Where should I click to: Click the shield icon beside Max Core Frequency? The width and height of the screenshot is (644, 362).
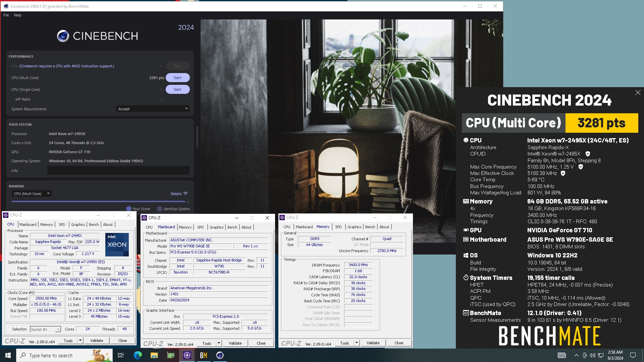pyautogui.click(x=581, y=167)
